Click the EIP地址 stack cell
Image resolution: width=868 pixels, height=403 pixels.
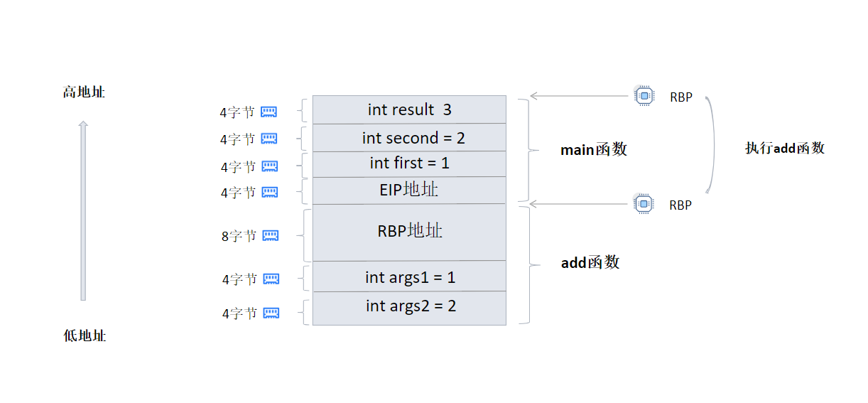(x=409, y=190)
